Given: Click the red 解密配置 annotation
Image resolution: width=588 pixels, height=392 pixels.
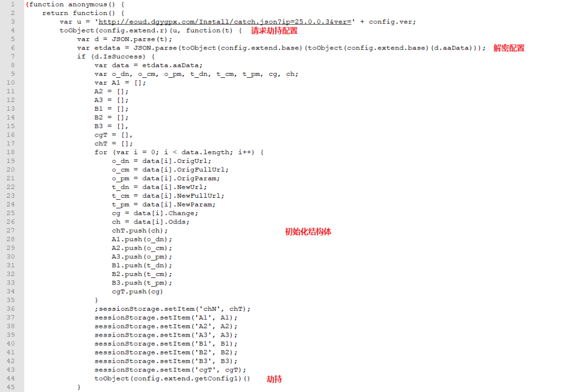Looking at the screenshot, I should point(509,48).
